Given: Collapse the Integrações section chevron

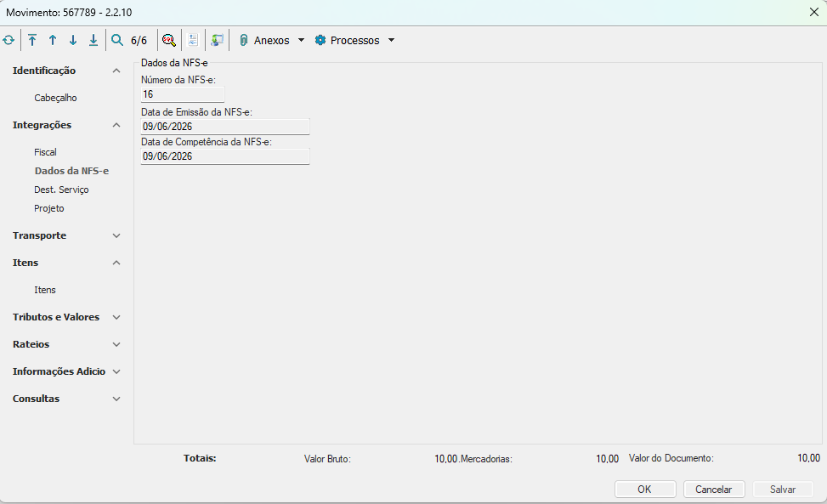Looking at the screenshot, I should point(116,125).
